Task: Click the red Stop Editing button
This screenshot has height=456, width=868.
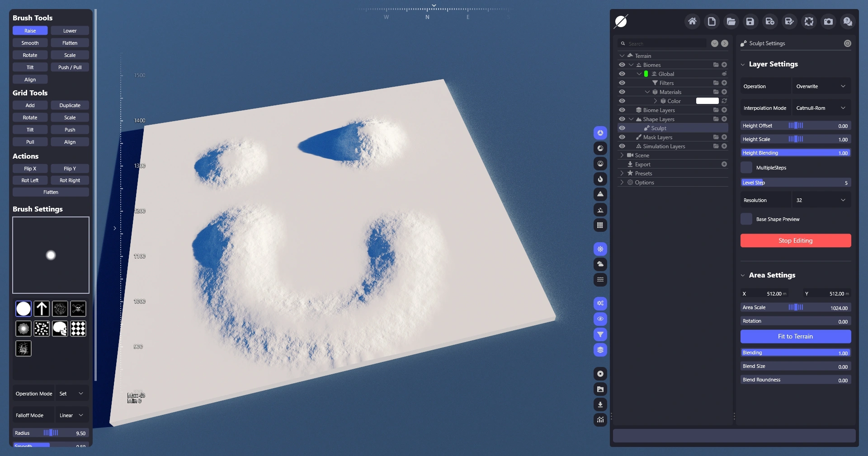Action: click(796, 240)
